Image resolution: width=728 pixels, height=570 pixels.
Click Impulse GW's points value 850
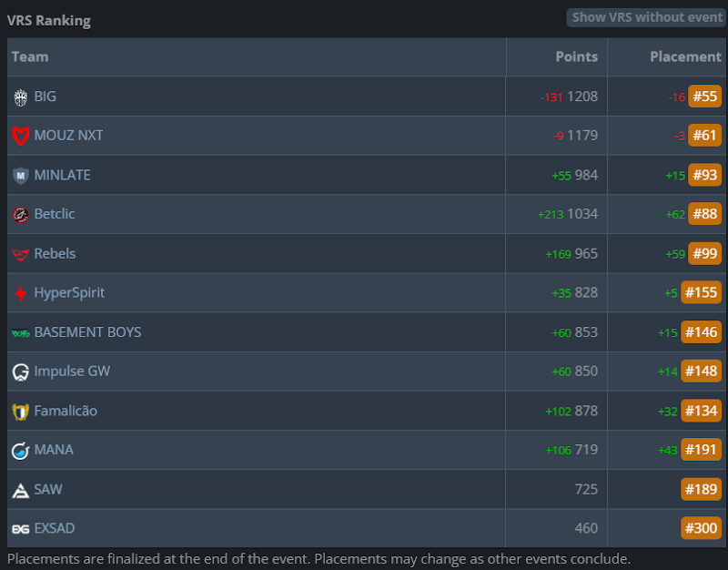click(x=586, y=372)
